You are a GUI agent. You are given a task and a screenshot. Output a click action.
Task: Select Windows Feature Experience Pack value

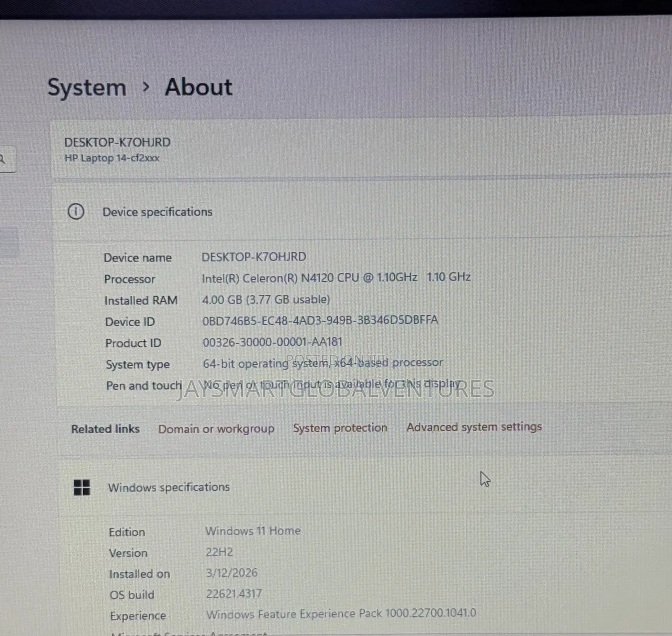pyautogui.click(x=341, y=614)
